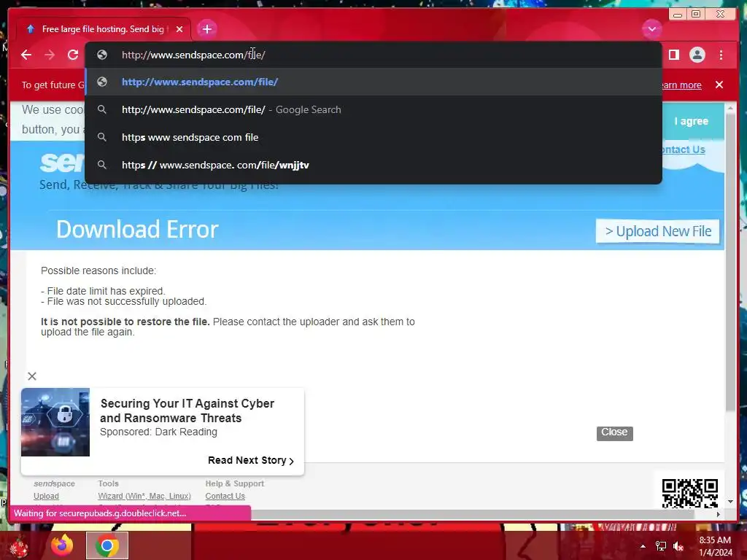The image size is (747, 560).
Task: Open the 'Learn more' infobar link
Action: point(681,85)
